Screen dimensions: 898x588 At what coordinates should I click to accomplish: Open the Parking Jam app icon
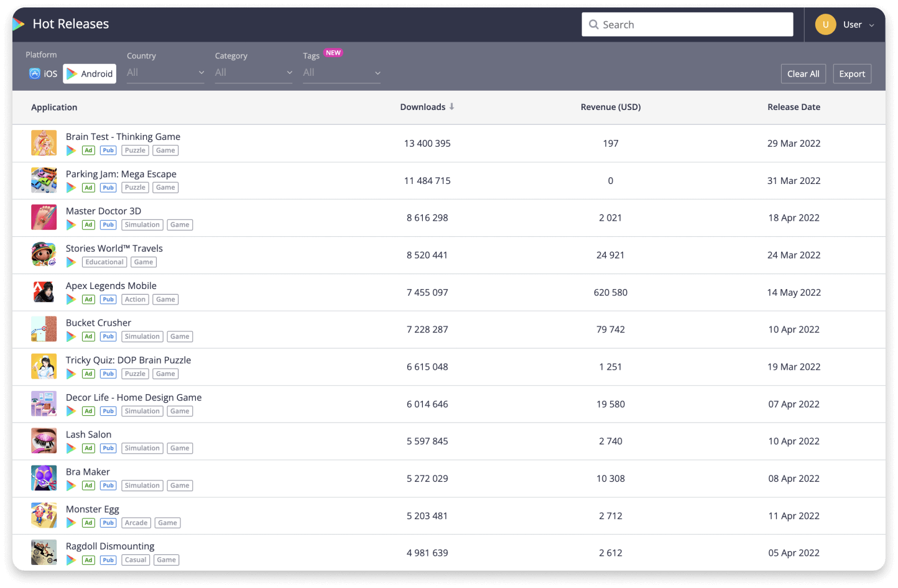coord(44,180)
